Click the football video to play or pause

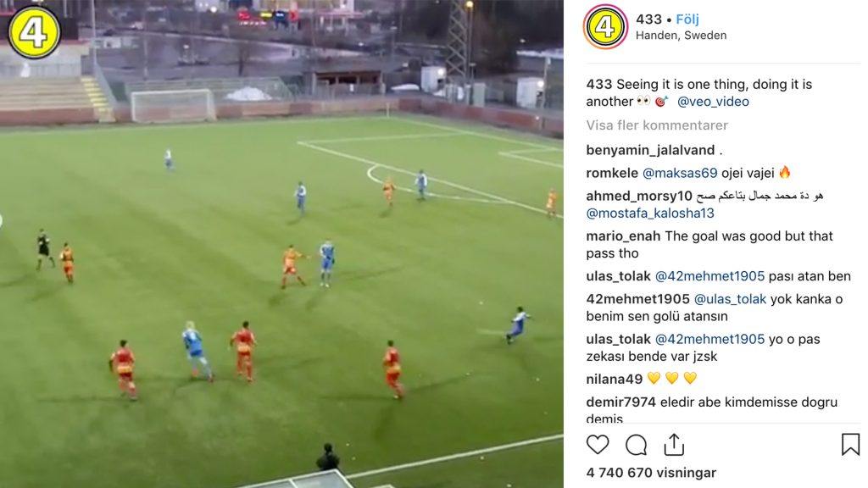click(x=281, y=244)
